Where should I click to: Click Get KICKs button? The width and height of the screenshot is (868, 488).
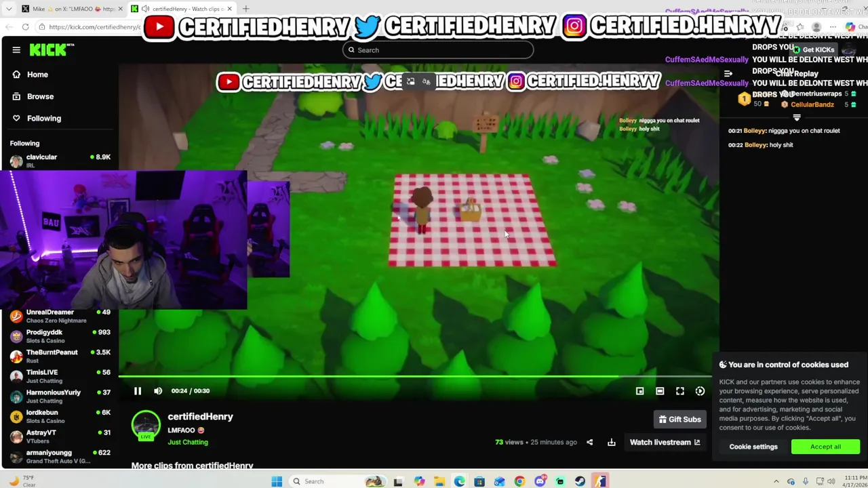814,49
